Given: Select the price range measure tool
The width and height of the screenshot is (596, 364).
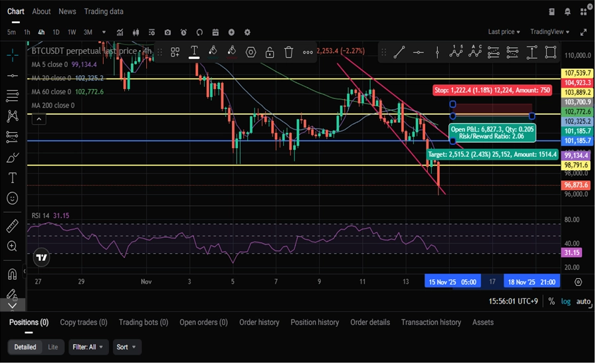Looking at the screenshot, I should [532, 52].
